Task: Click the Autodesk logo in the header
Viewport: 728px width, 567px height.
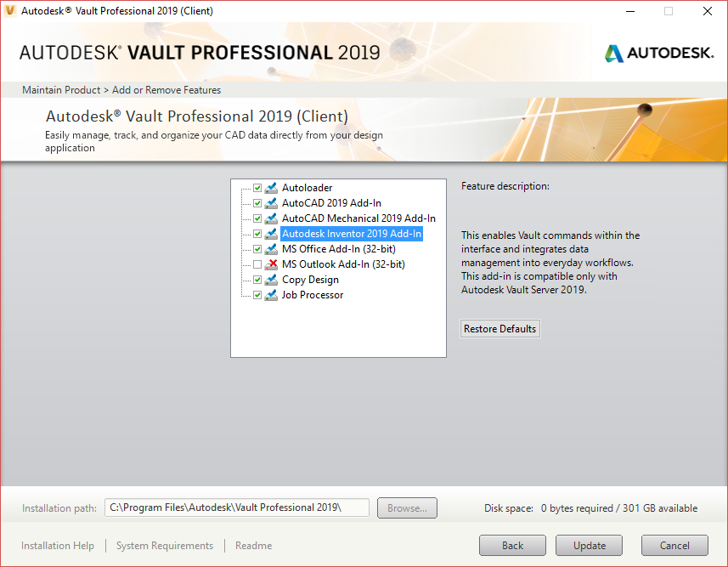Action: 659,53
